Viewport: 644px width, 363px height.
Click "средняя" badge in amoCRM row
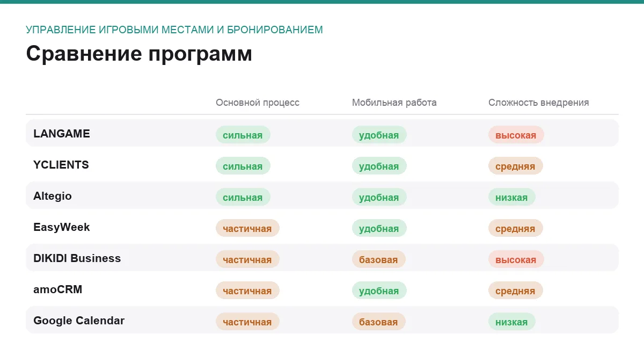coord(516,291)
